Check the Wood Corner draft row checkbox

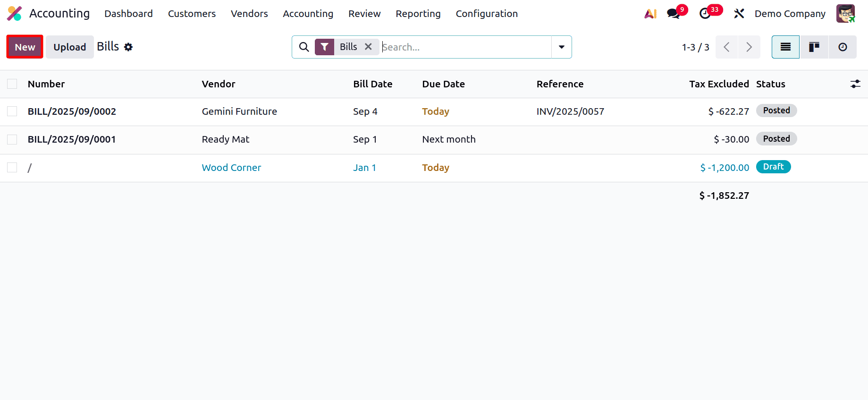coord(12,168)
